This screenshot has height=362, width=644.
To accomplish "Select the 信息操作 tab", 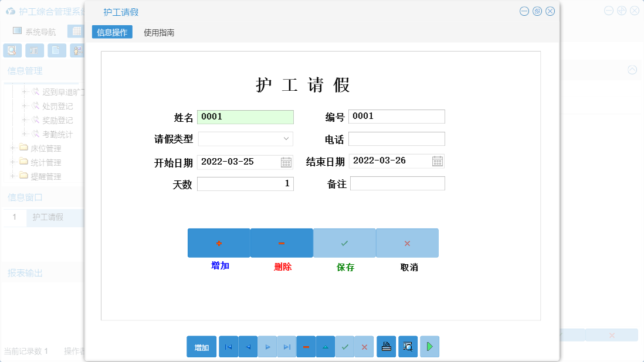I will click(x=112, y=32).
